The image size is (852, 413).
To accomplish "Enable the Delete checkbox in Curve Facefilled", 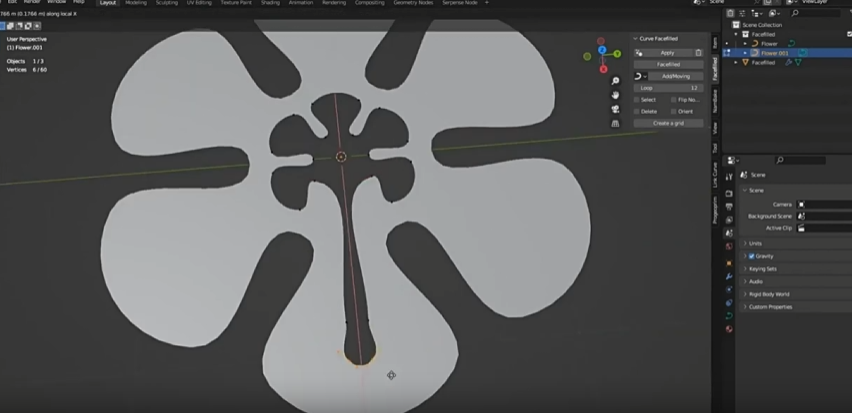I will (637, 111).
